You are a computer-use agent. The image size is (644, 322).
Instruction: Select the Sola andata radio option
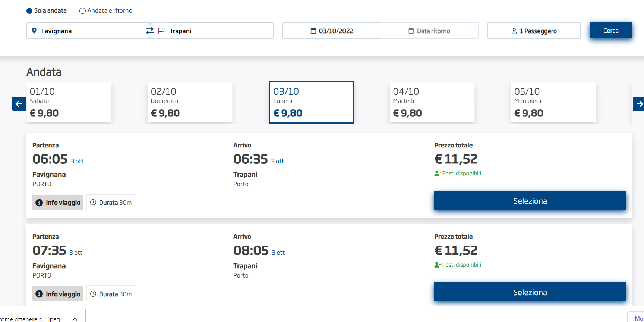[x=29, y=11]
